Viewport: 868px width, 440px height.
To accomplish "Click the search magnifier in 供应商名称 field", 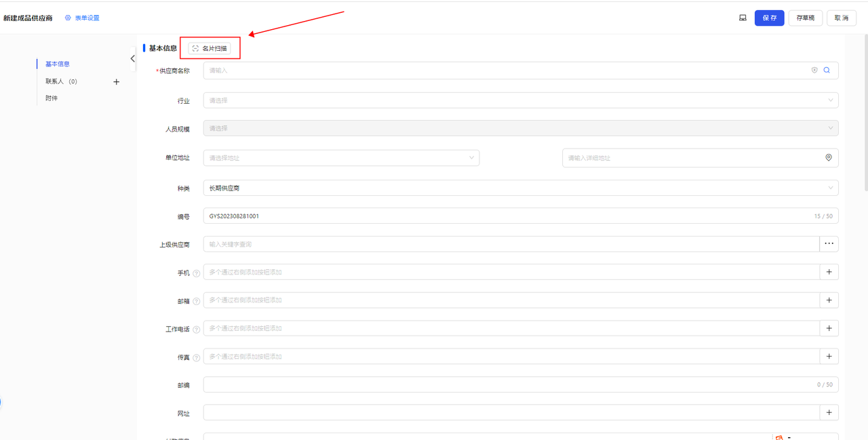I will click(x=827, y=70).
